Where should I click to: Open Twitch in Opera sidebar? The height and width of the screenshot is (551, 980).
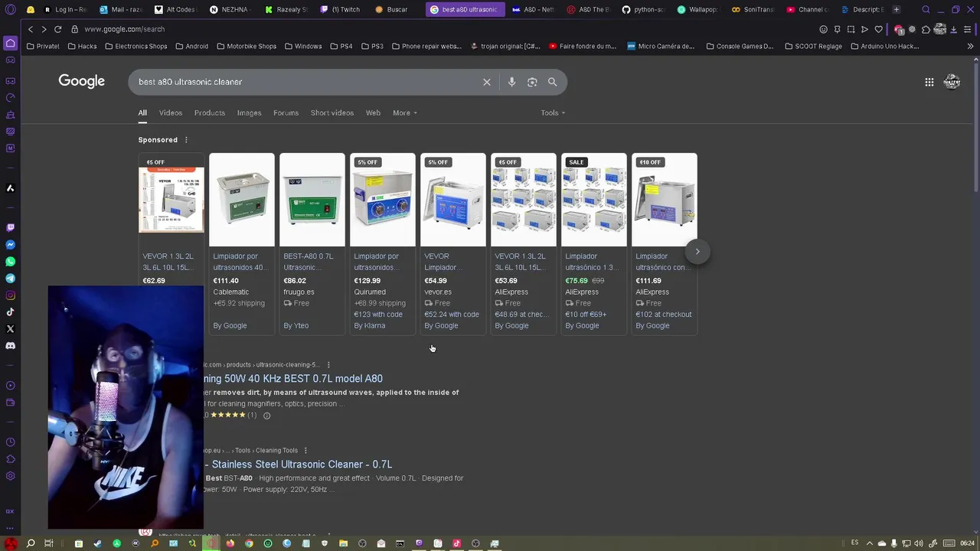coord(10,227)
